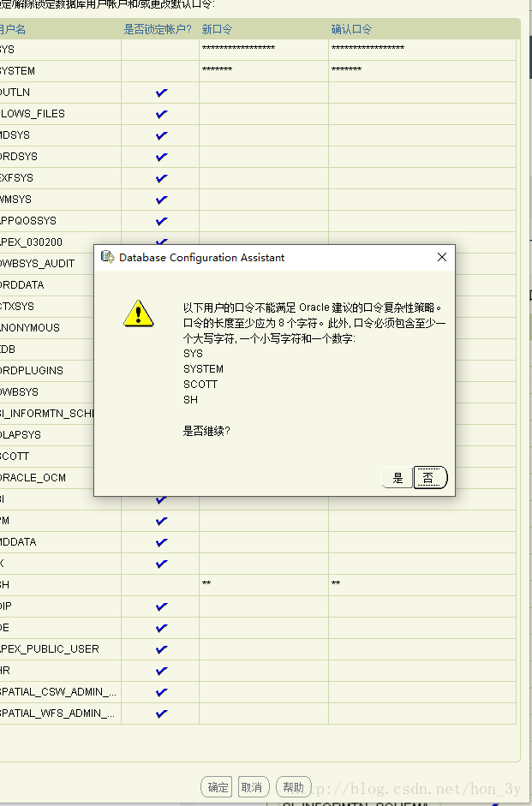Select the ORDPLUGINS user row name

32,371
